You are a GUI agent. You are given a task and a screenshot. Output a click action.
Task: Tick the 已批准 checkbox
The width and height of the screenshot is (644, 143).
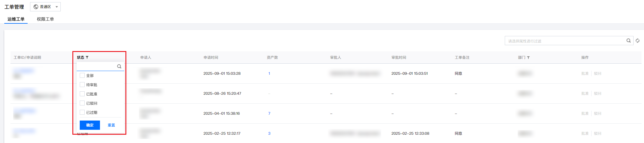coord(82,94)
